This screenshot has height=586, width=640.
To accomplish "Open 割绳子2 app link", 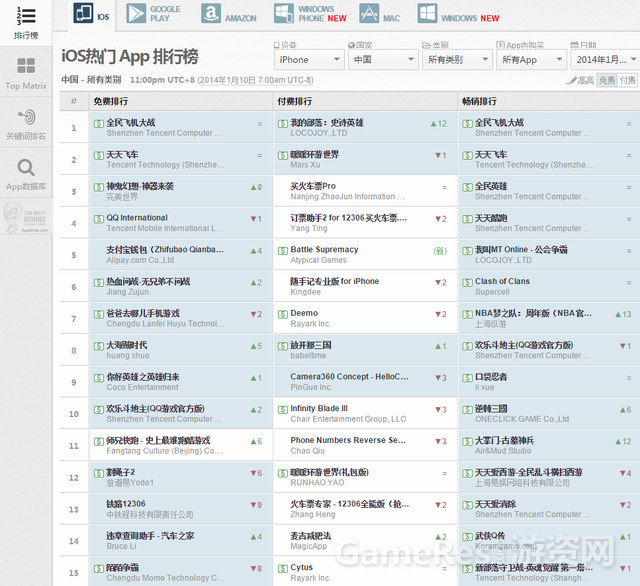I will tap(120, 472).
